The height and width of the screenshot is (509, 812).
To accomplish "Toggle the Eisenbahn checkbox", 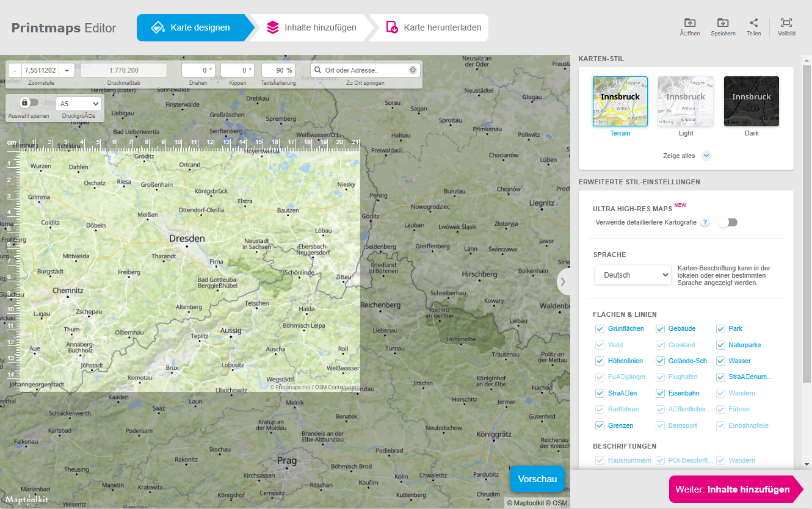I will 660,394.
